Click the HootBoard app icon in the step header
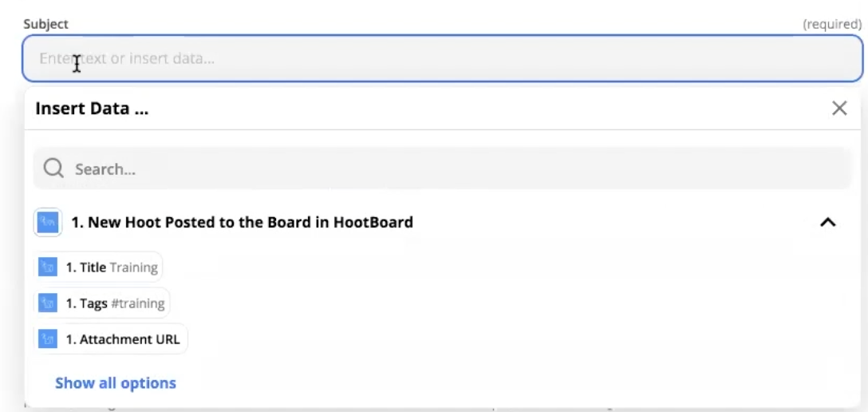This screenshot has height=412, width=868. click(48, 222)
